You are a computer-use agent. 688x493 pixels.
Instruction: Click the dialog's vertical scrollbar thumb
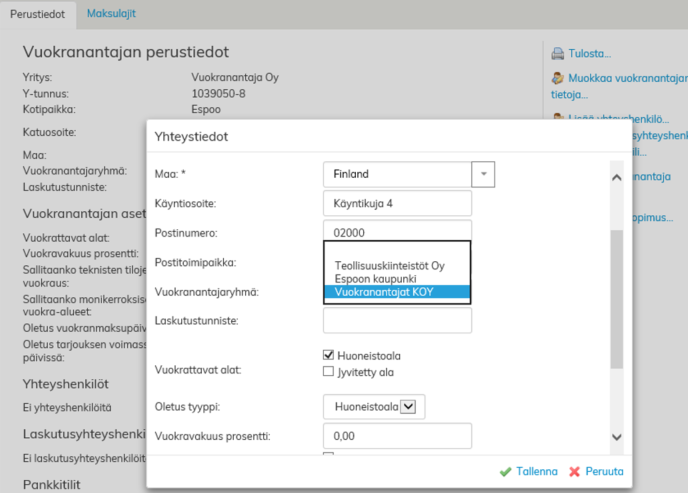(x=616, y=300)
